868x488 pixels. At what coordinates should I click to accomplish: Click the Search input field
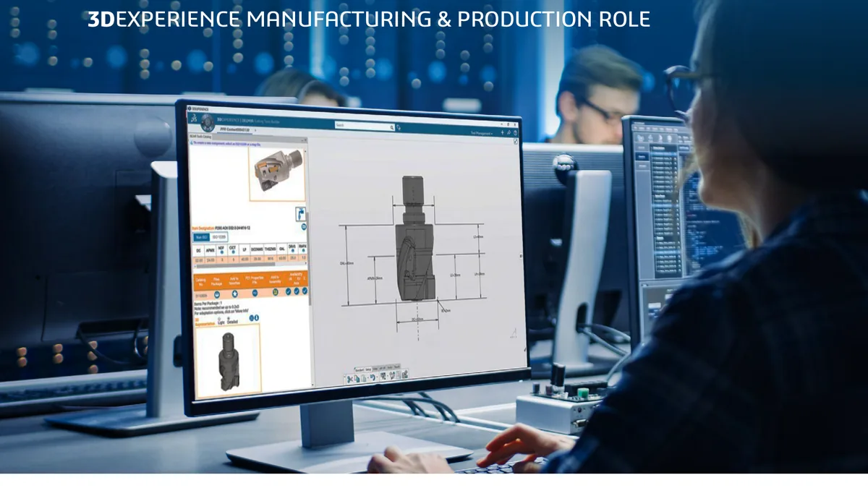(364, 126)
